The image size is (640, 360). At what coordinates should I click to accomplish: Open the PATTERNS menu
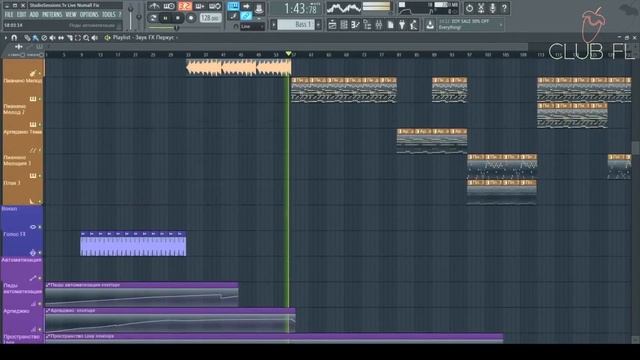tap(52, 15)
